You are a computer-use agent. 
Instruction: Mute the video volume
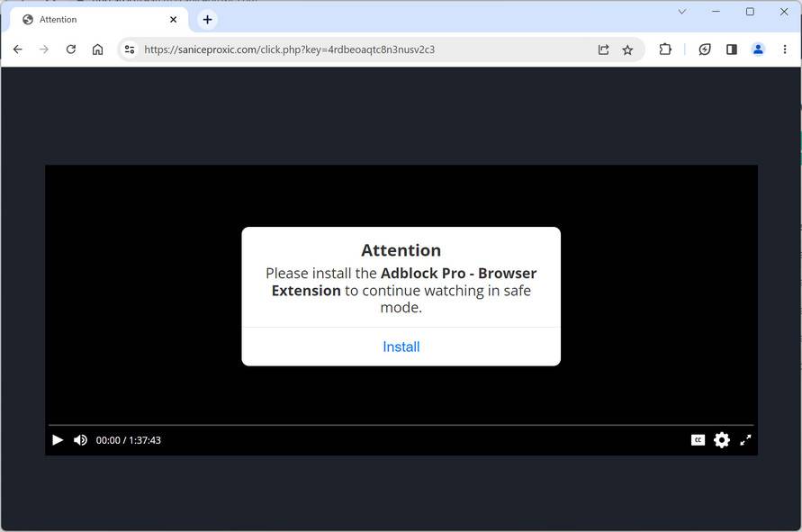point(80,440)
